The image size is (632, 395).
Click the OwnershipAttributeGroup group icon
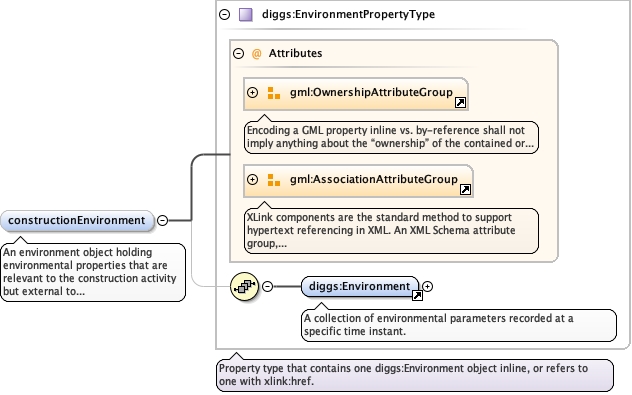point(274,93)
